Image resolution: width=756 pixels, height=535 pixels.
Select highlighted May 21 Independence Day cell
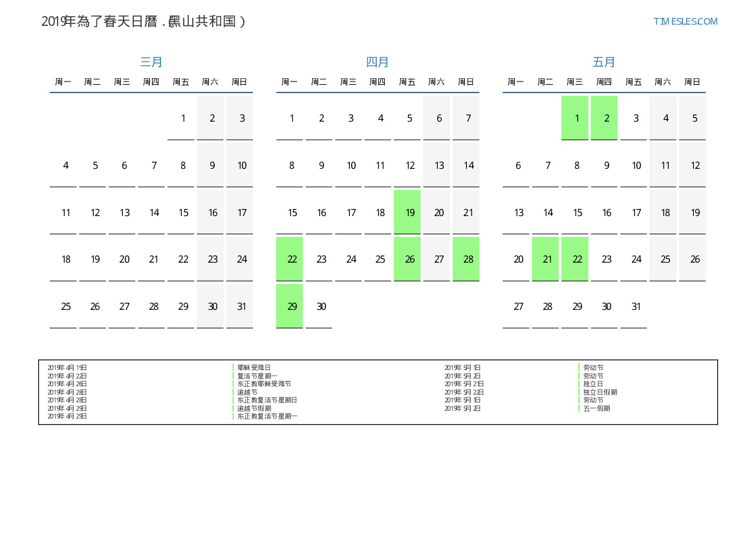(x=546, y=259)
